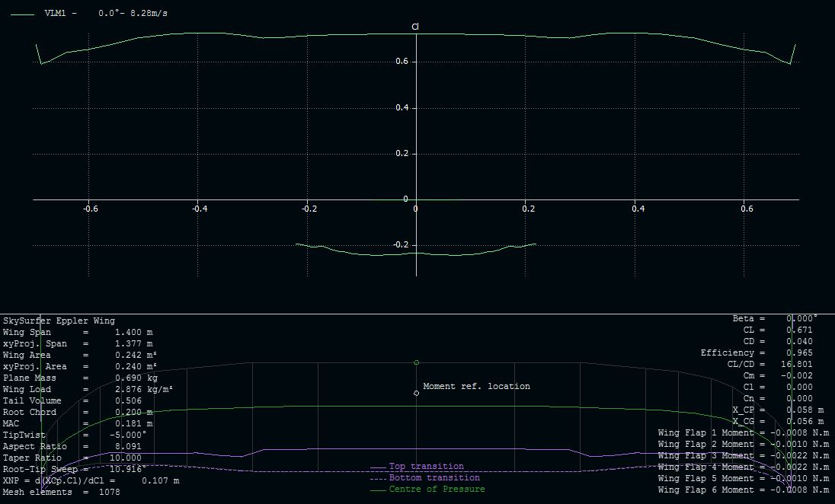
Task: Click the green circle marker above the wing
Action: [416, 362]
